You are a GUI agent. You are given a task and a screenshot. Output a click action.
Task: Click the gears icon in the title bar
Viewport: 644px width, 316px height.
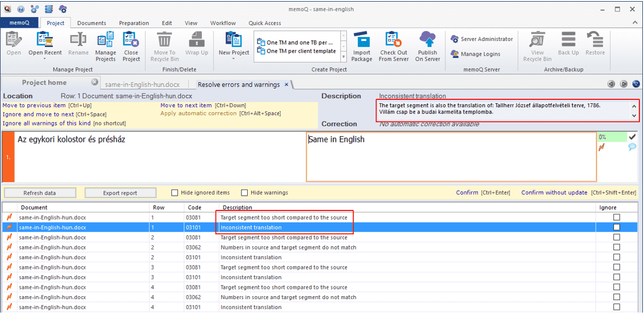pos(35,9)
